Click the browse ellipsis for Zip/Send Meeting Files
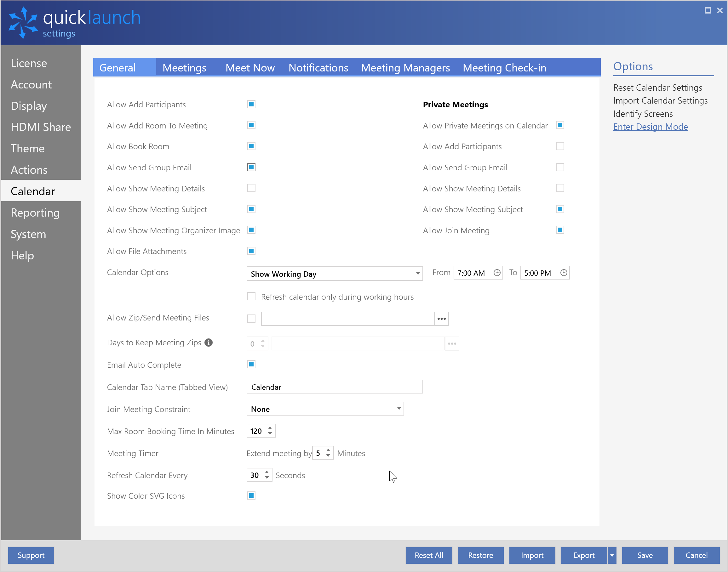The height and width of the screenshot is (572, 728). pos(441,319)
